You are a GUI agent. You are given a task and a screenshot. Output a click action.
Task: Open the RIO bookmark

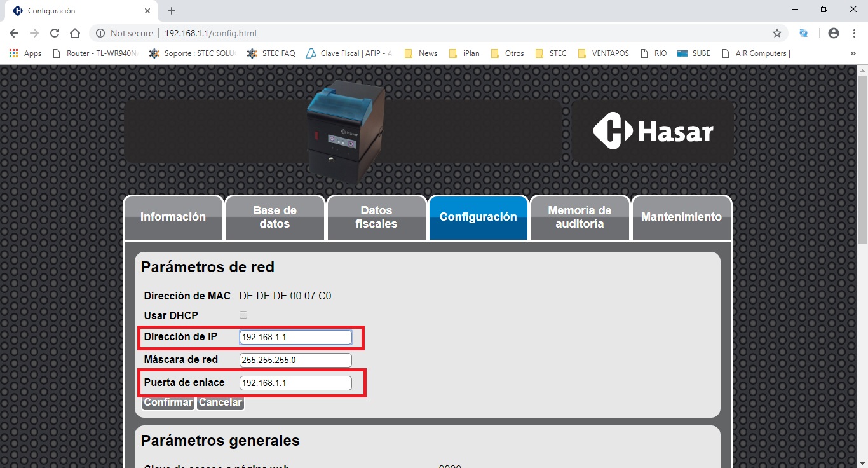coord(653,53)
